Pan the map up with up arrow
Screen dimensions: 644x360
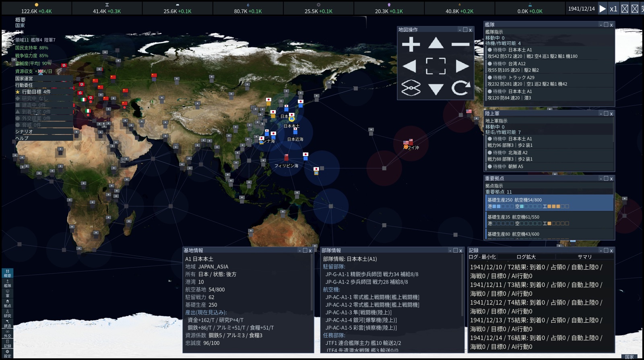coord(436,43)
